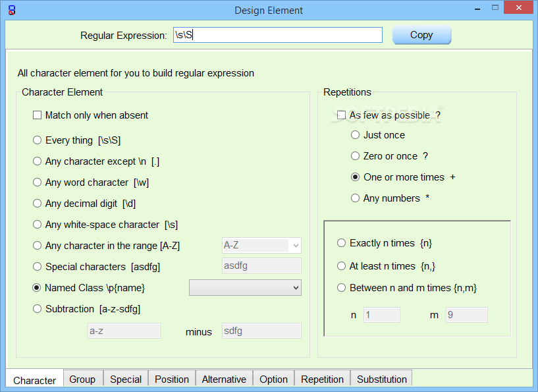The image size is (538, 392).
Task: Click the Regular Expression text field
Action: (277, 35)
